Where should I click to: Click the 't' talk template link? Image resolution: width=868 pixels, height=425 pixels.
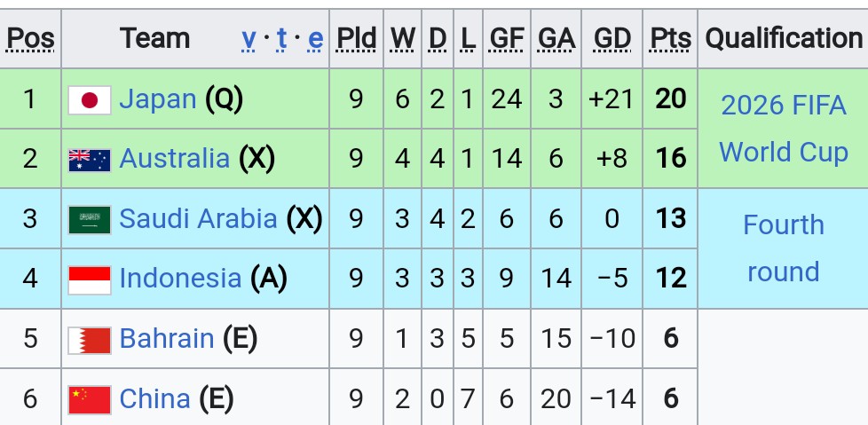tap(282, 39)
